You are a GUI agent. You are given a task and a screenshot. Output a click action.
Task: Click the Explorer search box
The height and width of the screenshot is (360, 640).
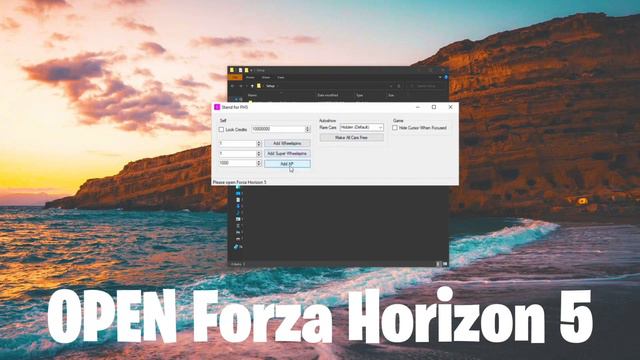pyautogui.click(x=427, y=86)
